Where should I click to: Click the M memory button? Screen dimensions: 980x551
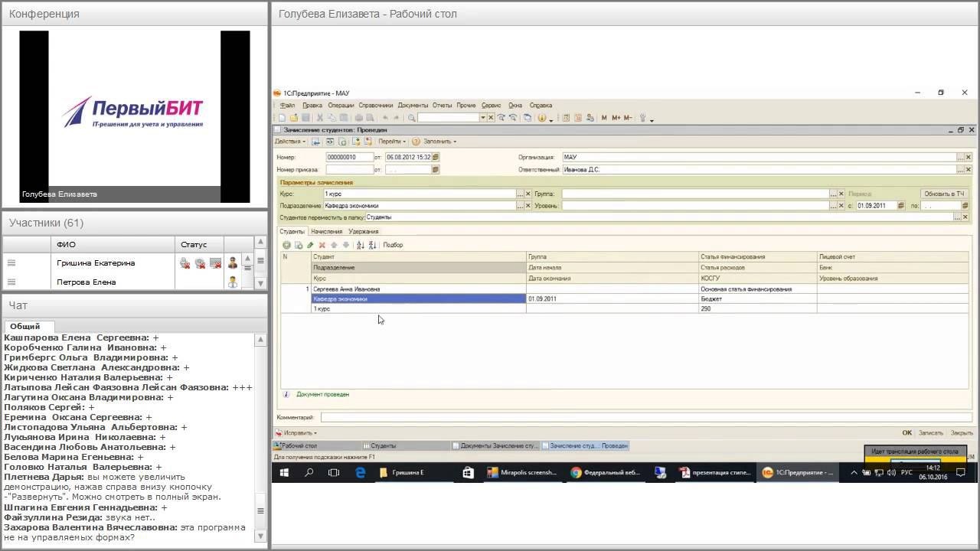pos(604,118)
